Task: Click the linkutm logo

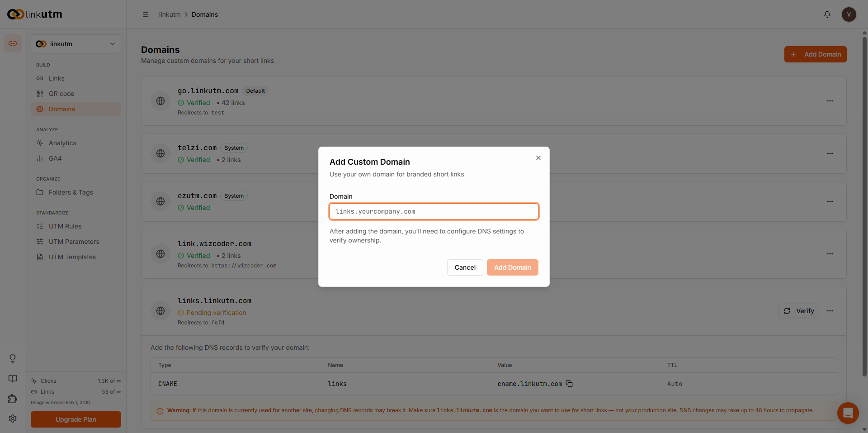Action: point(35,14)
